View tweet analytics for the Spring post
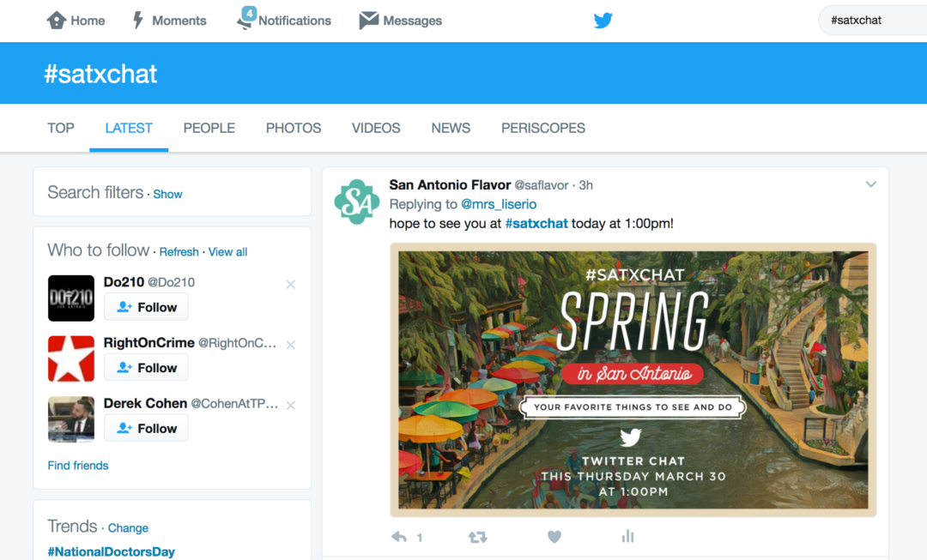 click(627, 536)
